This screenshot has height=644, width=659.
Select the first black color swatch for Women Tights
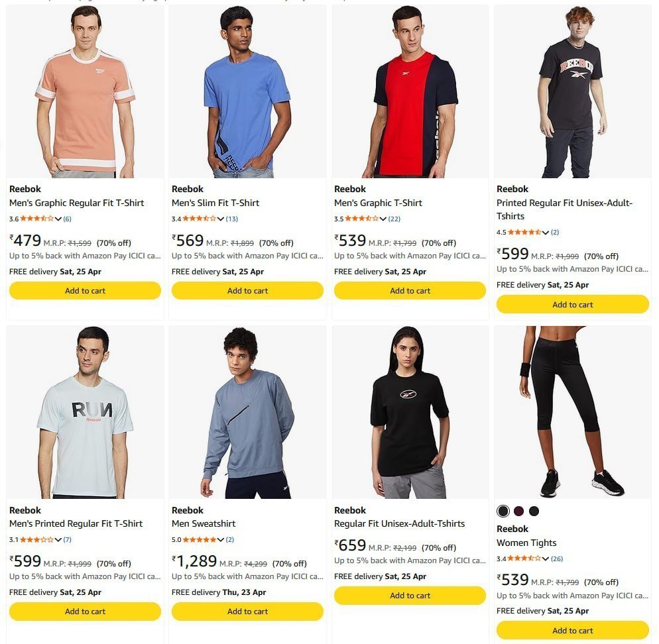pyautogui.click(x=503, y=511)
